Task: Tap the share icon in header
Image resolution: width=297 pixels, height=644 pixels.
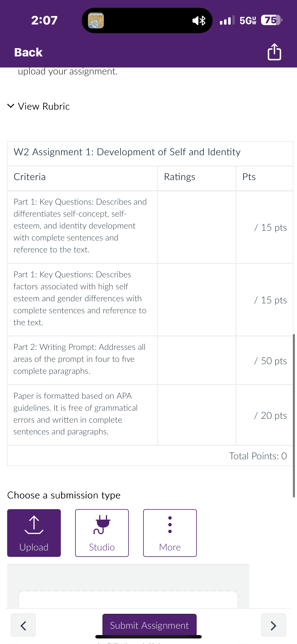Action: (x=274, y=52)
